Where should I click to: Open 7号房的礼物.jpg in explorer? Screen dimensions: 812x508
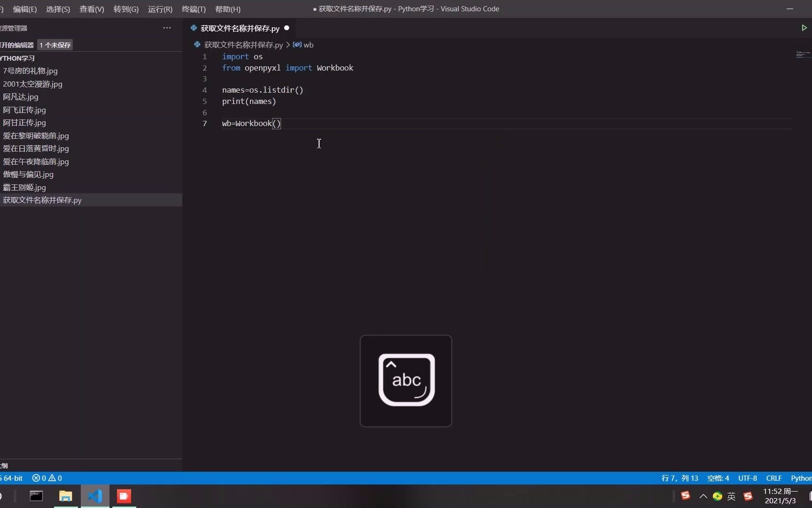pos(30,71)
